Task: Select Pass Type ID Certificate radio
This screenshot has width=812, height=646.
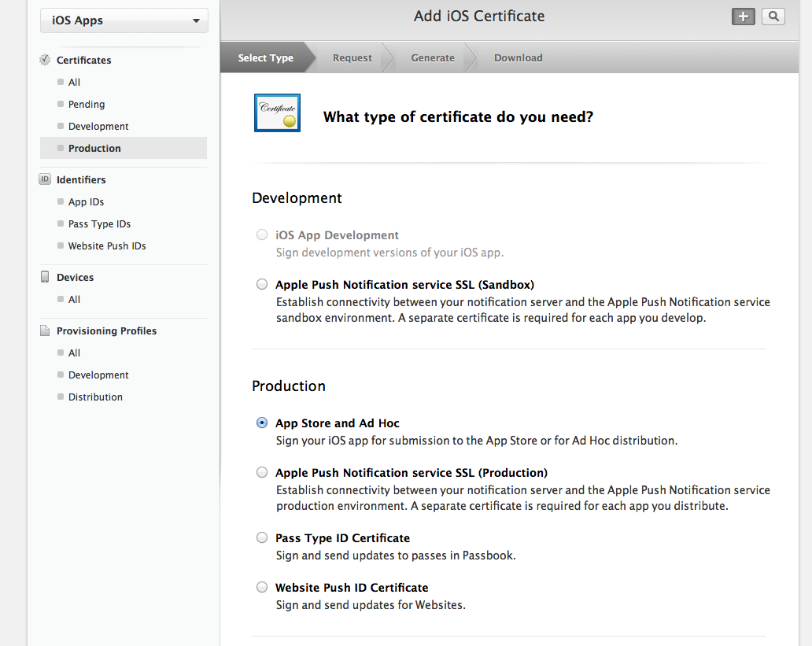Action: click(262, 537)
